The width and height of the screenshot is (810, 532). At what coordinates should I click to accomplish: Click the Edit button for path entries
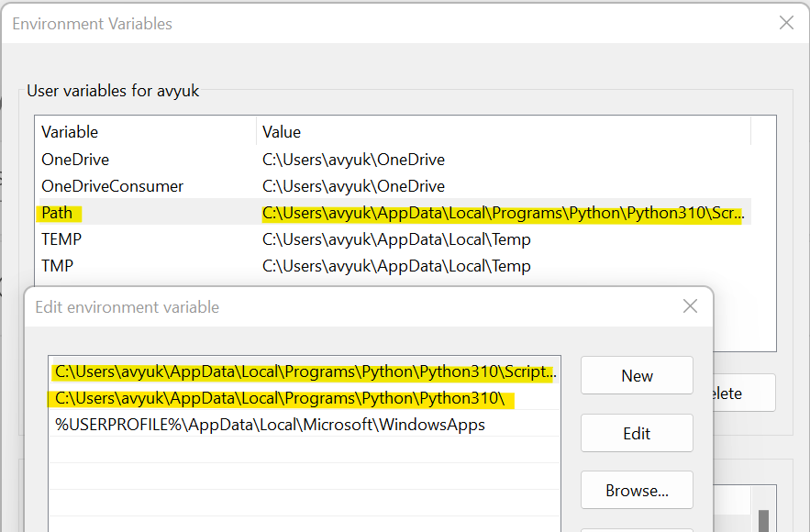(637, 434)
